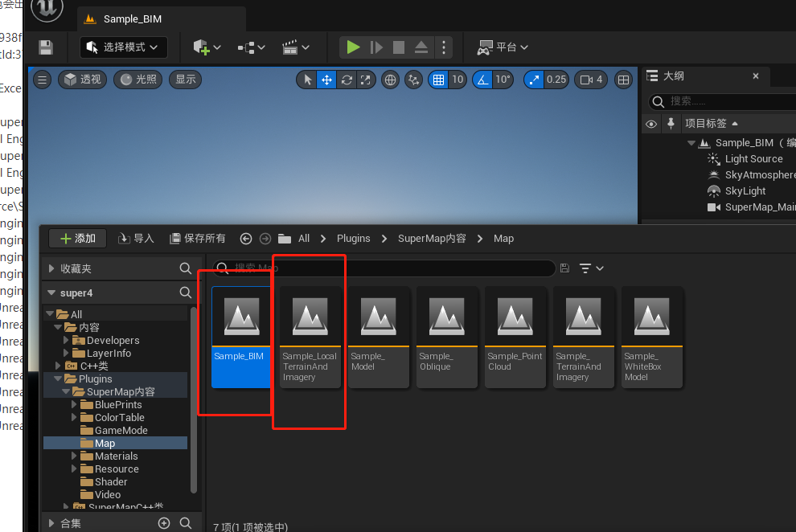Open the viewport options hamburger menu
This screenshot has height=532, width=796.
(x=42, y=80)
